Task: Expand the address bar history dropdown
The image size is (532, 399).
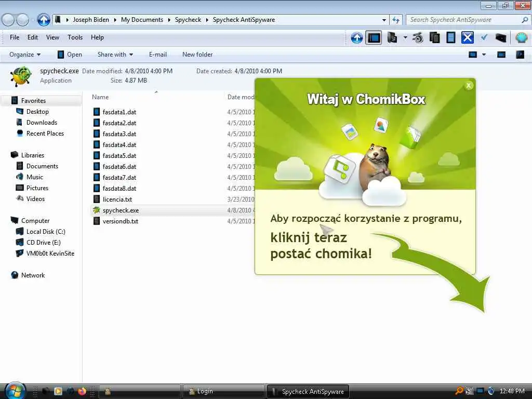Action: point(384,20)
